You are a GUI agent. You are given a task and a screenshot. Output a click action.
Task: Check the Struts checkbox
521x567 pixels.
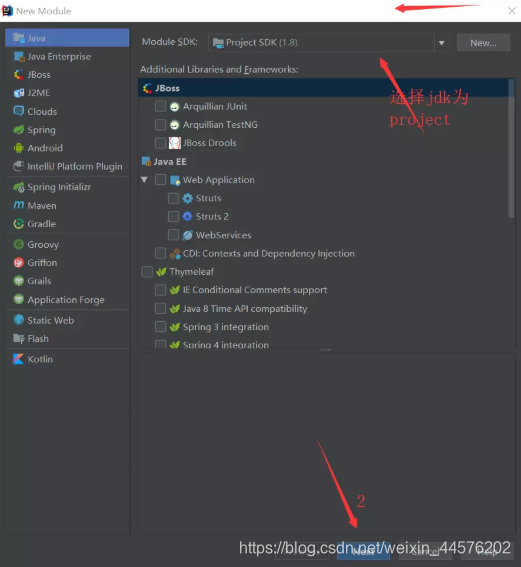(x=174, y=198)
